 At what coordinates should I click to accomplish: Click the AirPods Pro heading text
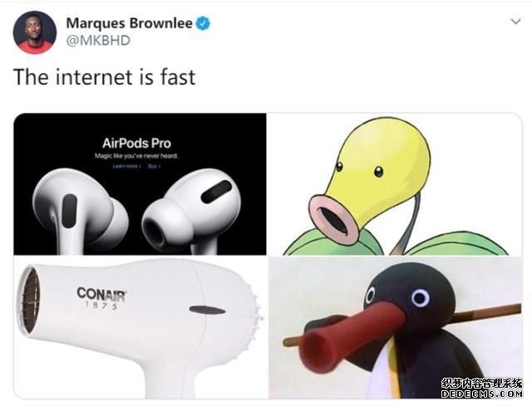point(136,143)
